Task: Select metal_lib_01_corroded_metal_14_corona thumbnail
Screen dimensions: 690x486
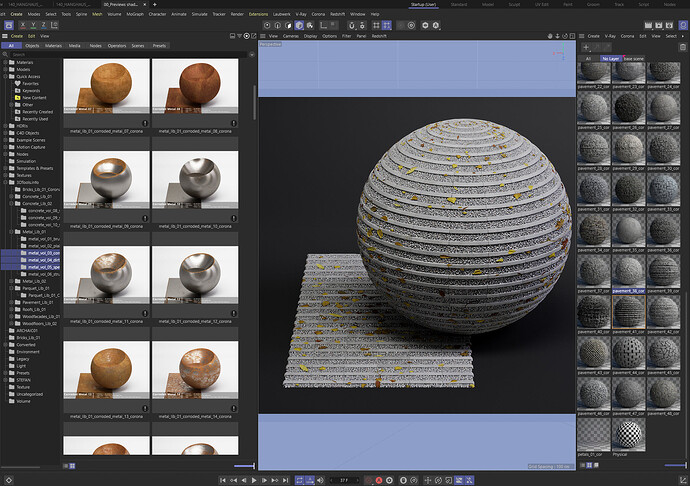Action: click(195, 370)
